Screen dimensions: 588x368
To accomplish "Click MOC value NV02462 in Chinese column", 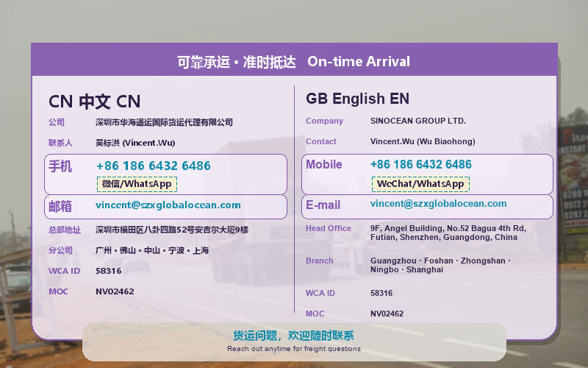I will 115,291.
